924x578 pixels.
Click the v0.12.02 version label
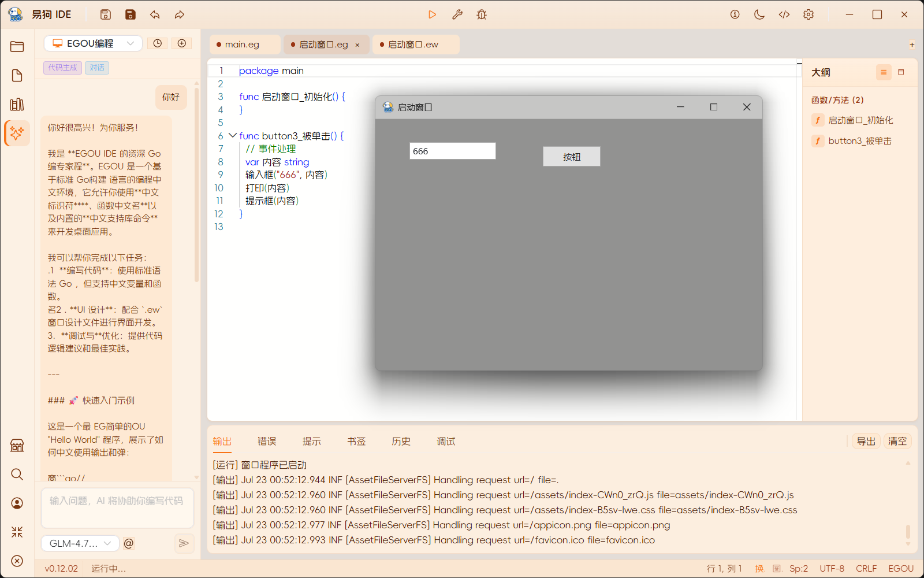pyautogui.click(x=61, y=569)
